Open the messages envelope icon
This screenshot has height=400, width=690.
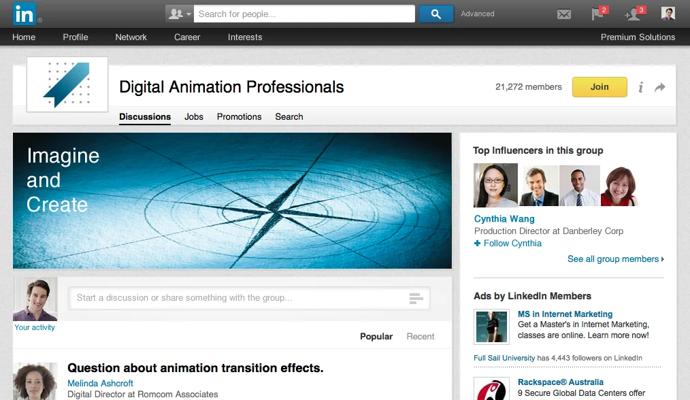(x=564, y=15)
